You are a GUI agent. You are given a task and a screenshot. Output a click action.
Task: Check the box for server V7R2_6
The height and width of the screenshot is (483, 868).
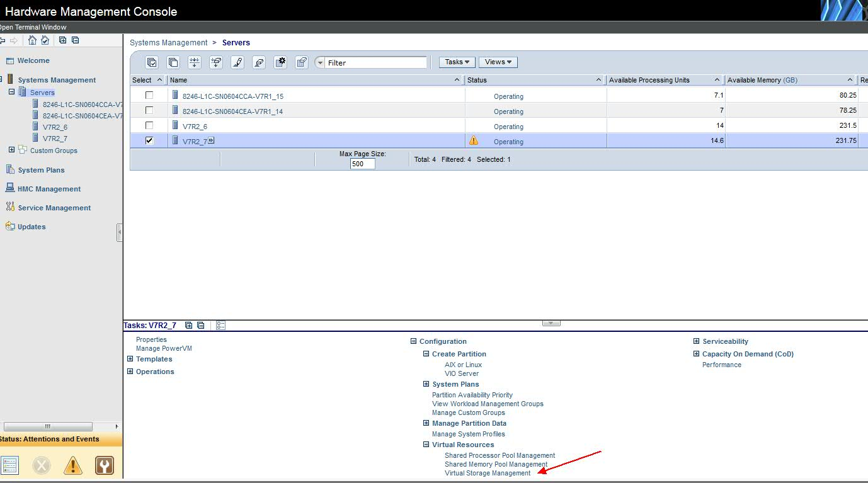point(149,125)
